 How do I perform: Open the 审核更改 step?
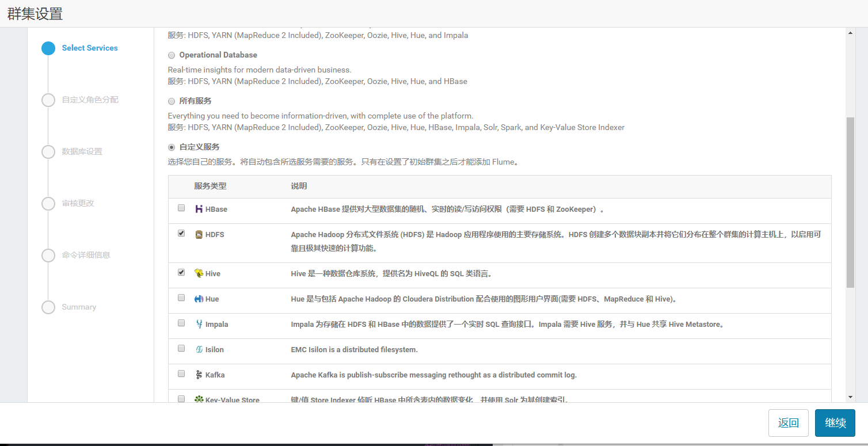[x=78, y=203]
